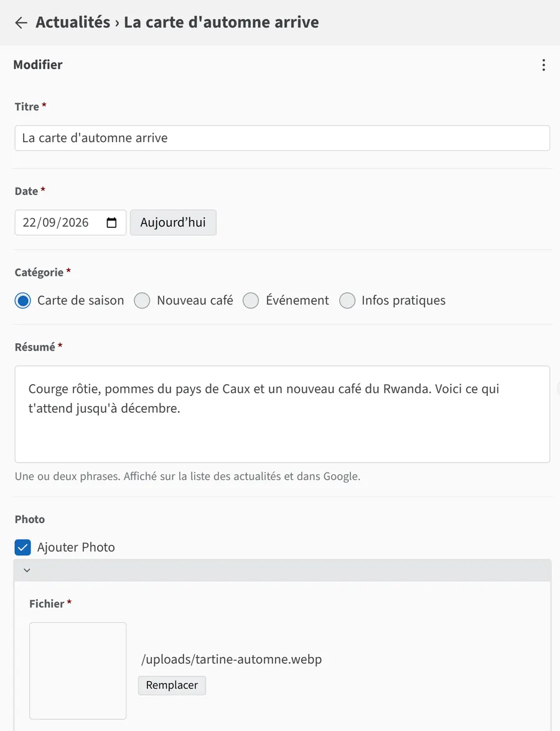560x731 pixels.
Task: Click the Aujourd'hui button
Action: point(173,222)
